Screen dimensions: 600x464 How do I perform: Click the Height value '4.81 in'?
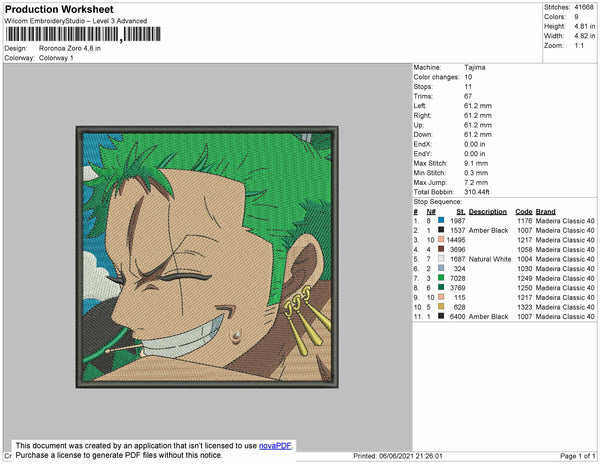(x=585, y=26)
